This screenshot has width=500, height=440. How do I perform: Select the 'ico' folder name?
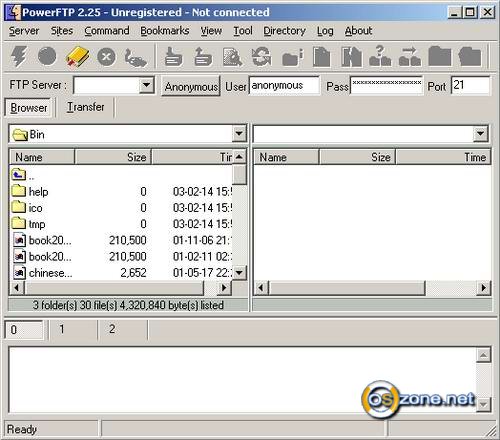pyautogui.click(x=35, y=208)
